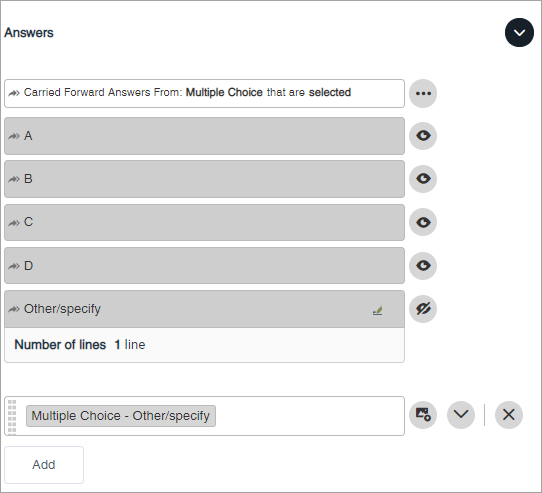Toggle visibility of answer D

pos(423,266)
